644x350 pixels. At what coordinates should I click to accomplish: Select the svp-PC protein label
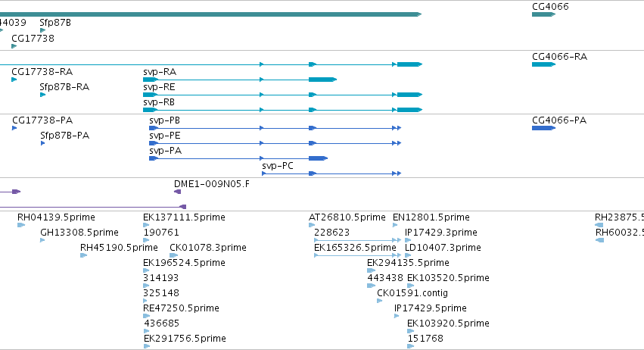(278, 166)
